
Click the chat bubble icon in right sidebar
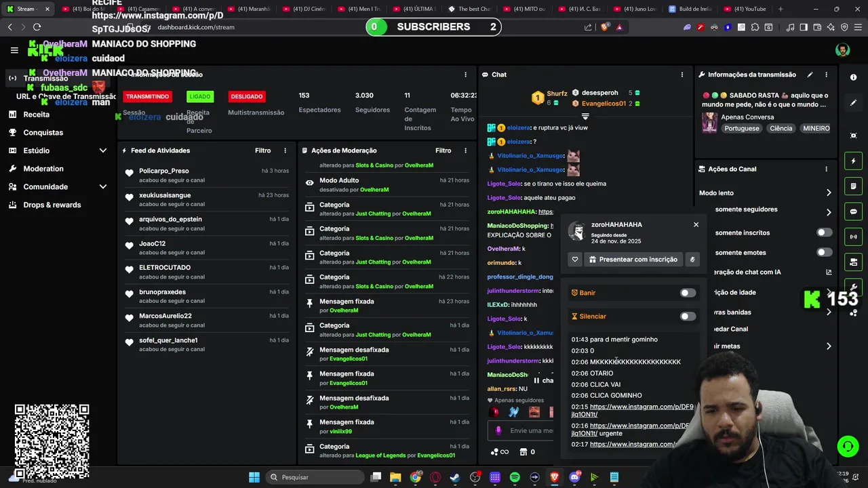(x=853, y=211)
